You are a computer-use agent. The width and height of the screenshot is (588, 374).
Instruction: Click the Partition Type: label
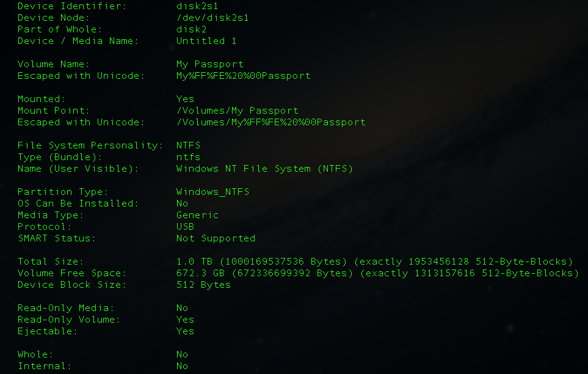63,192
